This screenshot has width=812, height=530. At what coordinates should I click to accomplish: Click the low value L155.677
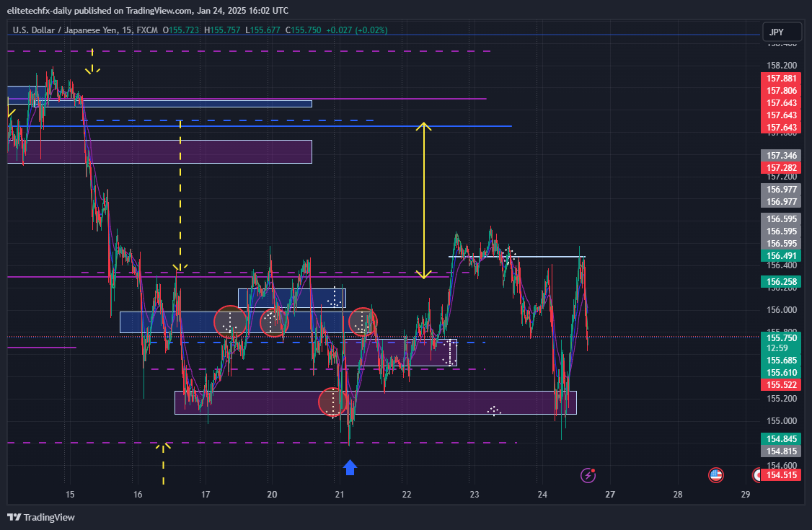(262, 30)
